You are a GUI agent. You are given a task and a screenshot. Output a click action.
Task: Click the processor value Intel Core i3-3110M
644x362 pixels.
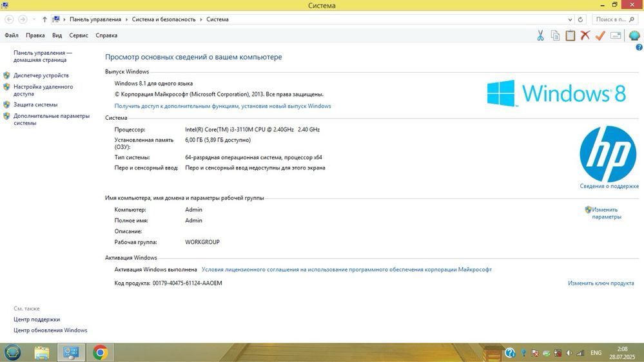point(252,129)
